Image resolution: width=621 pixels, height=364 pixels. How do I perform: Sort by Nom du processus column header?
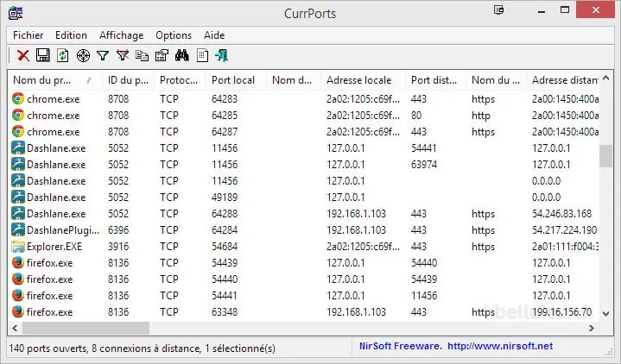click(x=54, y=80)
